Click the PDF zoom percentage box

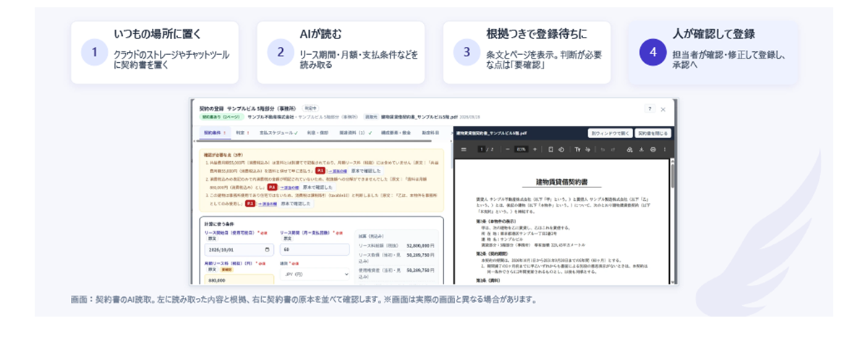click(x=521, y=150)
